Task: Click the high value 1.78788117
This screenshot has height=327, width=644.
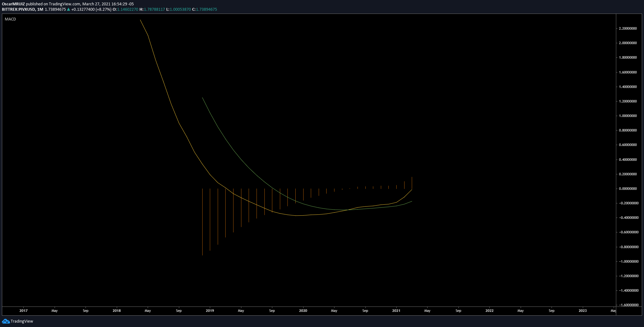Action: pos(154,9)
